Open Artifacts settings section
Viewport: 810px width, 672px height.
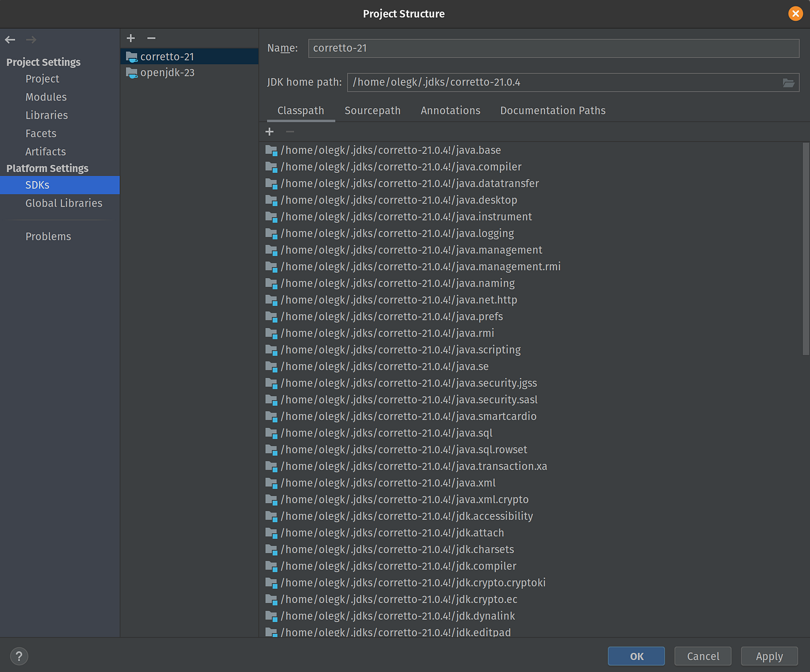[x=45, y=152]
